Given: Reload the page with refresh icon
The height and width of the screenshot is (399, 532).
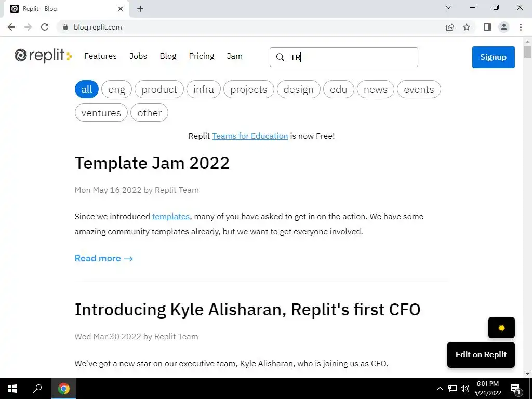Looking at the screenshot, I should pyautogui.click(x=45, y=27).
